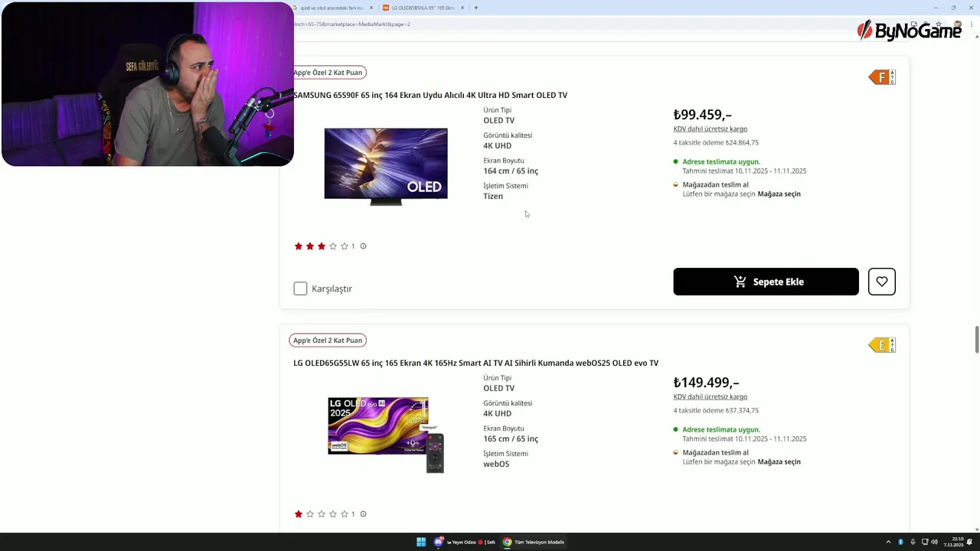Switch to LG OLED65B56LA browser tab

423,8
